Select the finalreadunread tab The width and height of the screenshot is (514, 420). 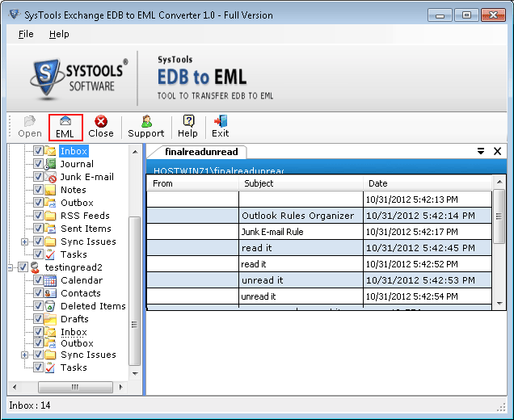coord(201,152)
